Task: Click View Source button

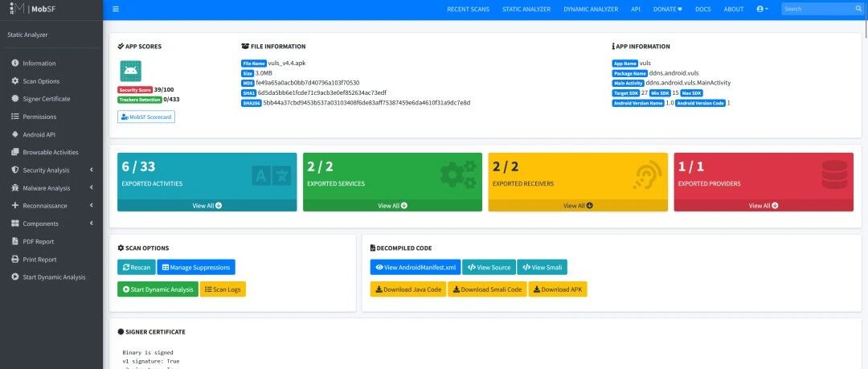Action: pos(489,268)
